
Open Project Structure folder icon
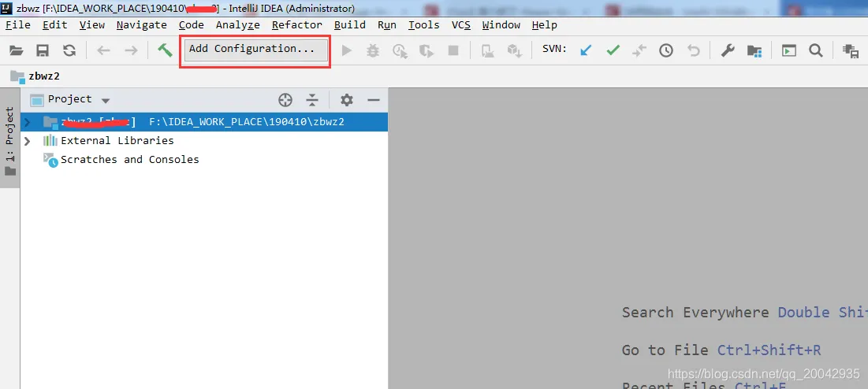point(754,51)
